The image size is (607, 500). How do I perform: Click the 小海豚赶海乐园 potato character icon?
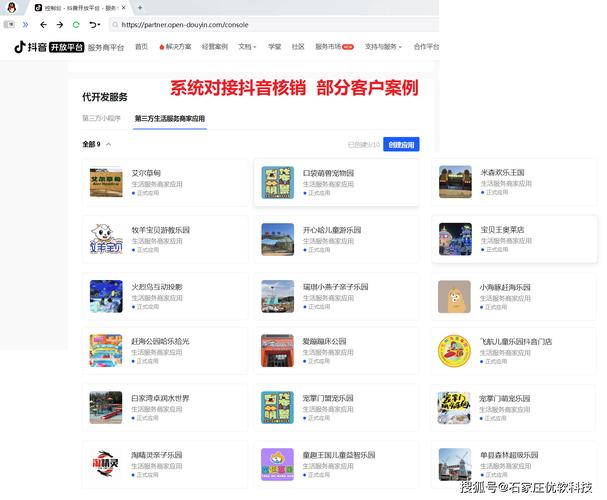point(454,296)
